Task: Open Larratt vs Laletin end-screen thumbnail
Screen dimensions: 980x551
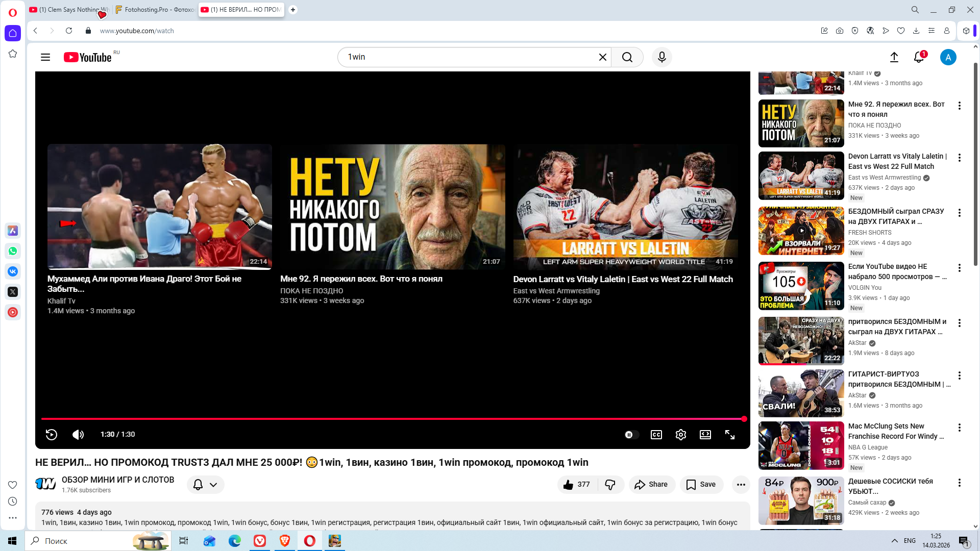Action: [625, 207]
